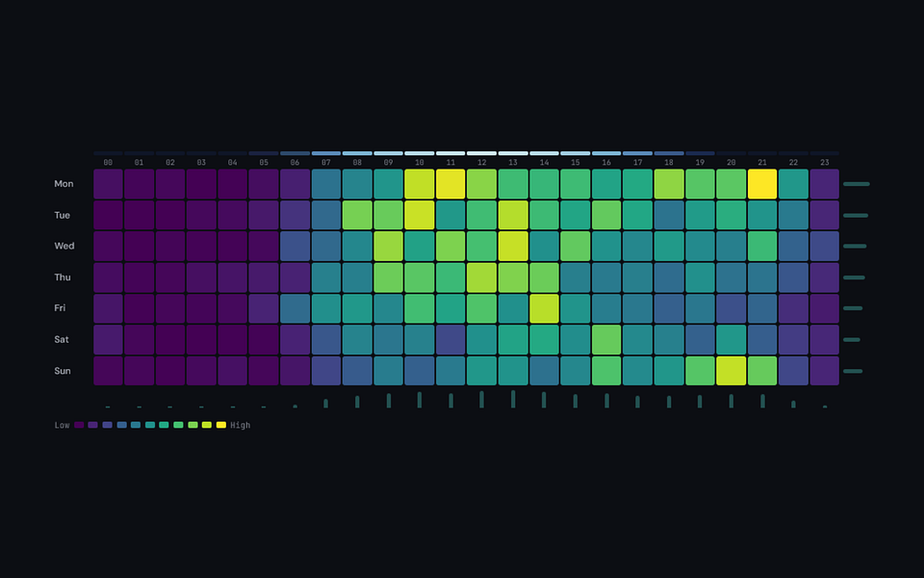Click the vertical bar beneath the 21 hour column
Viewport: 924px width, 578px height.
[762, 401]
